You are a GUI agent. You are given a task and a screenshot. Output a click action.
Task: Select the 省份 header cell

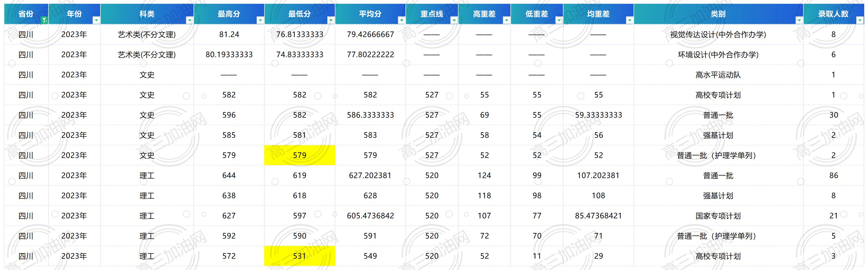point(26,14)
